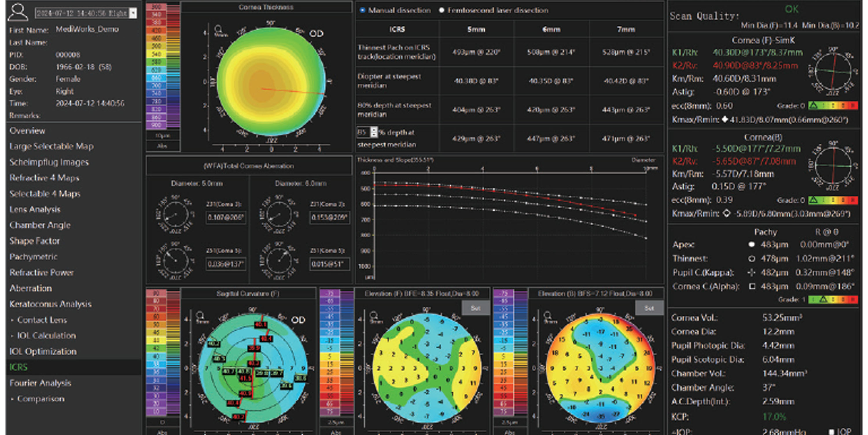Open Keratoconus Analysis from sidebar

click(x=51, y=304)
